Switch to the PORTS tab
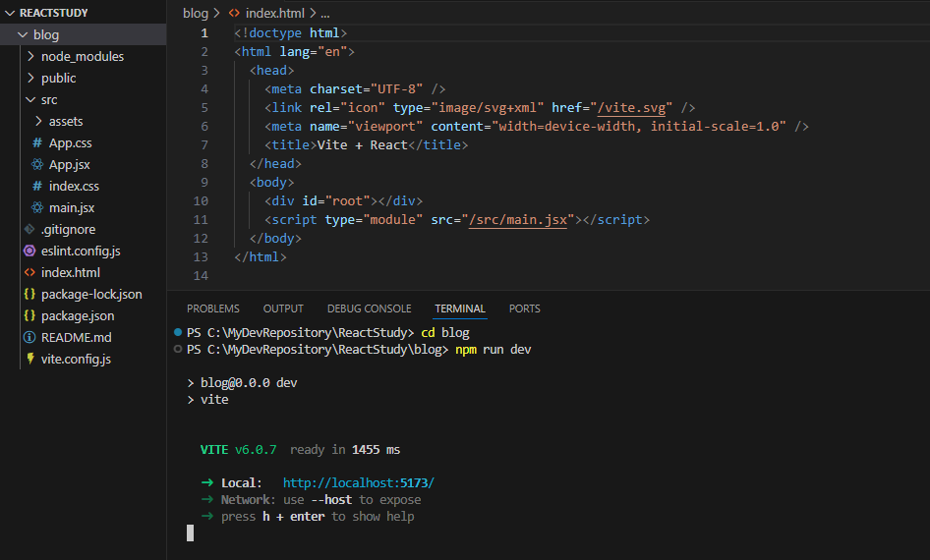Viewport: 930px width, 560px height. 524,308
